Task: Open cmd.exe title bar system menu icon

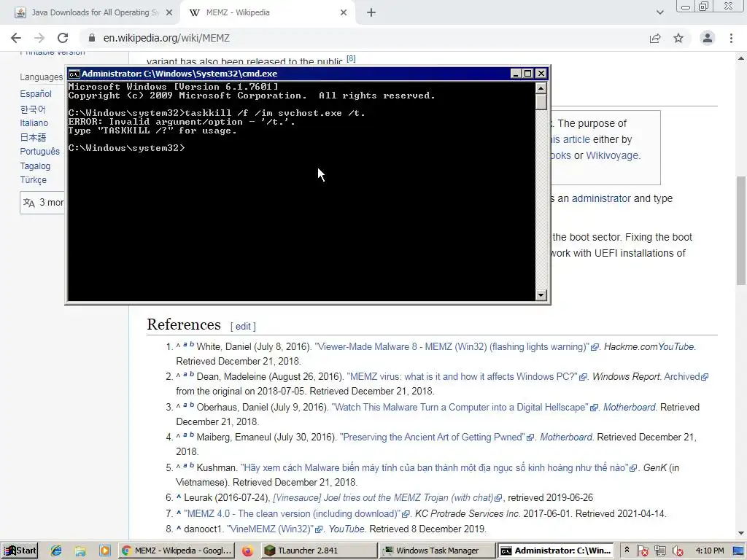Action: 74,74
